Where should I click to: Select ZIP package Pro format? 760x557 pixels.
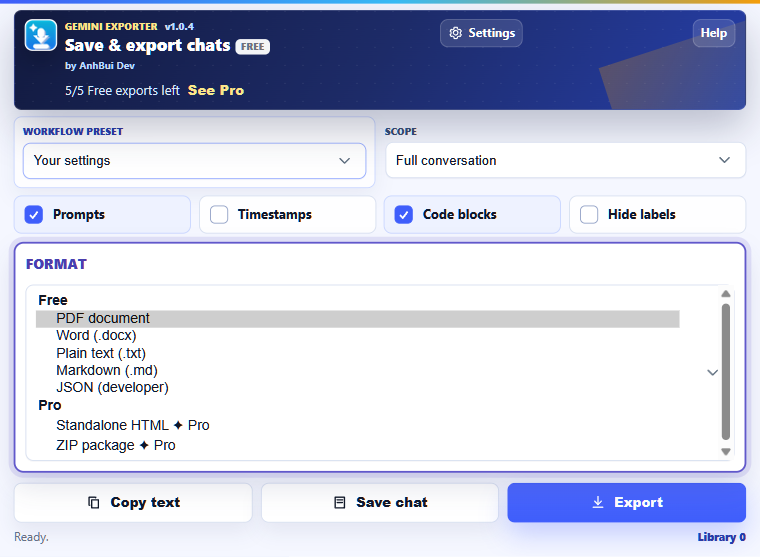358,445
